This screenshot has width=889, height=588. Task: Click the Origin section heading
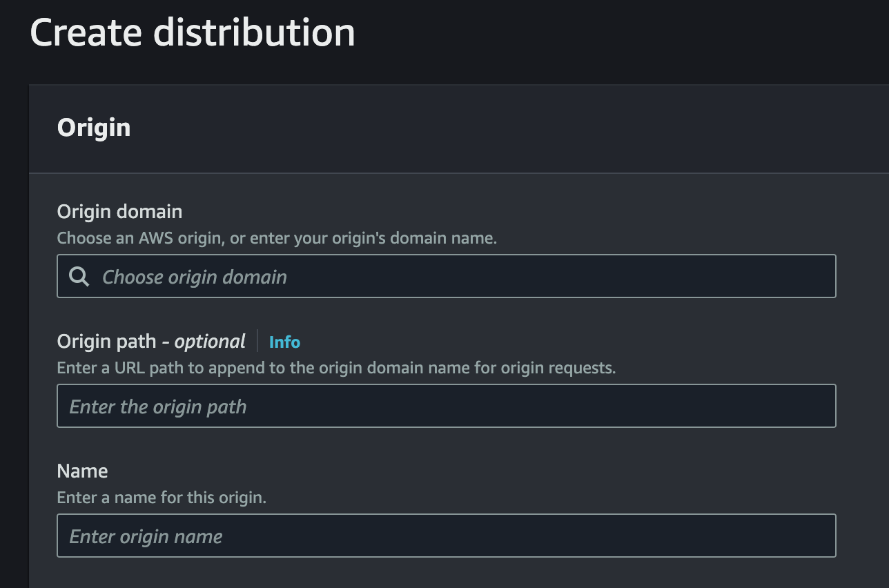click(x=94, y=128)
